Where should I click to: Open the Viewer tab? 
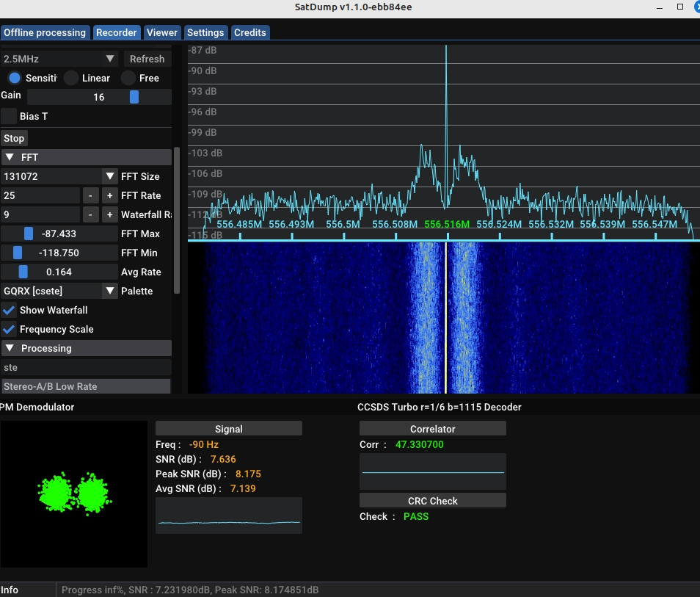[x=161, y=32]
